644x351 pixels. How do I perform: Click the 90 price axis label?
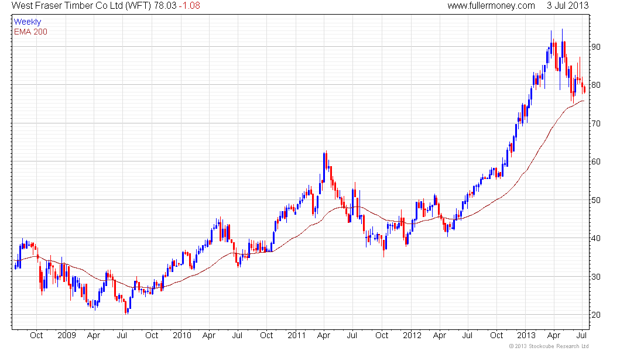[x=595, y=47]
